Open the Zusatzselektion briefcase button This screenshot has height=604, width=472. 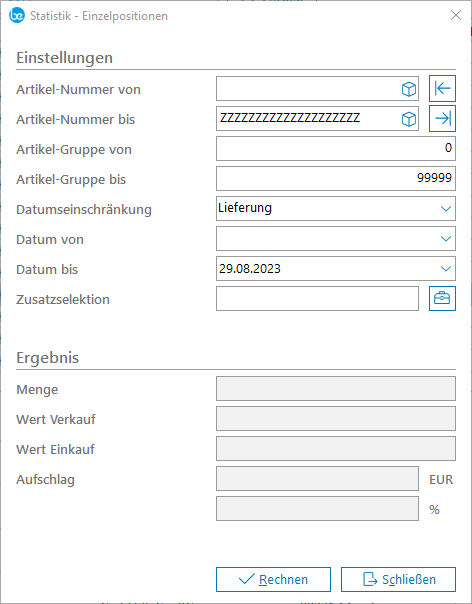pos(442,299)
